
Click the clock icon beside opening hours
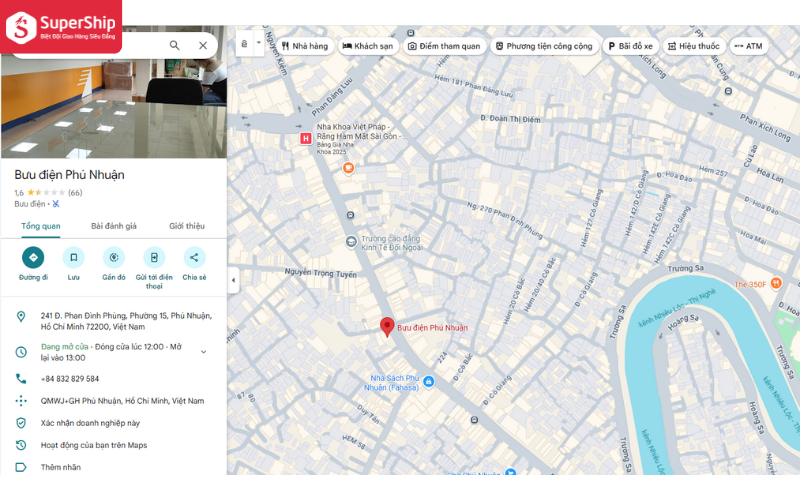coord(21,352)
